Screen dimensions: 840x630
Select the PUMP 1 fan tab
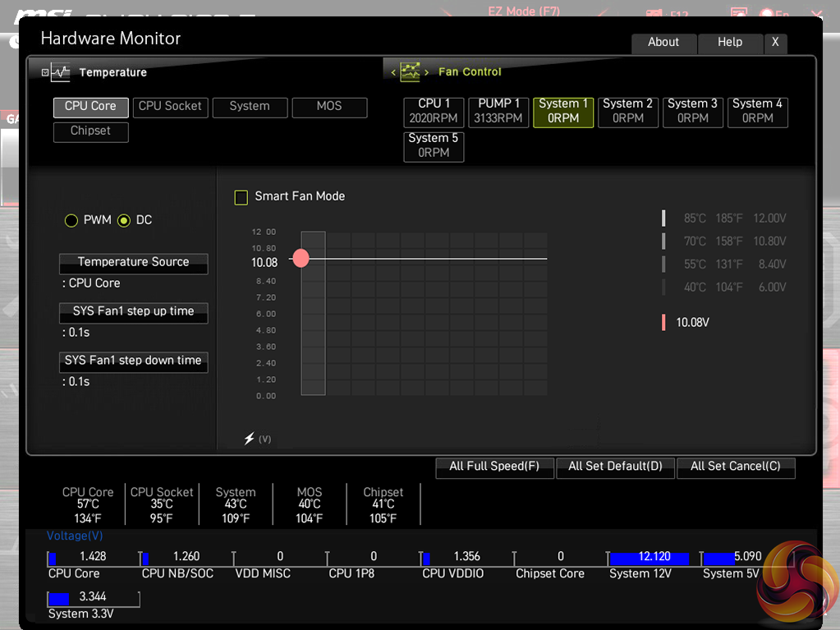[499, 111]
